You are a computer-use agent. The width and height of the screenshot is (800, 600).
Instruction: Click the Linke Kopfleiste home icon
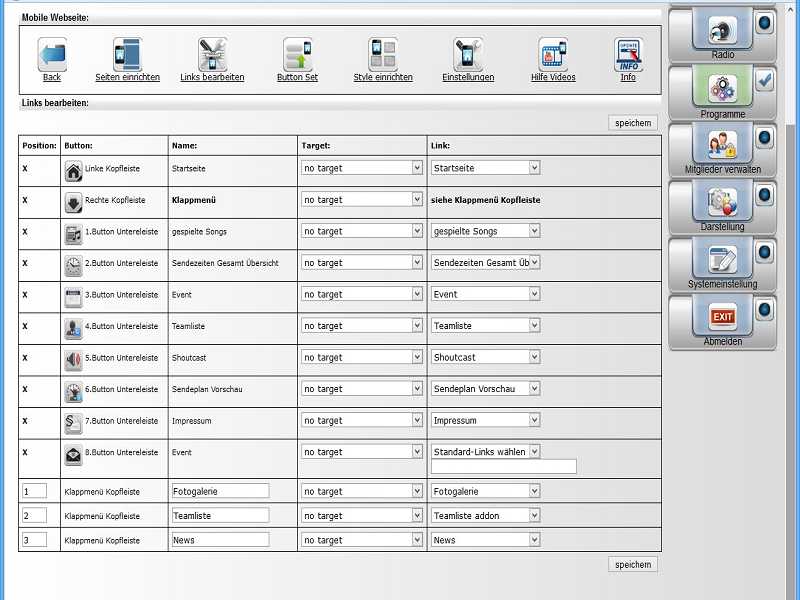pos(73,170)
